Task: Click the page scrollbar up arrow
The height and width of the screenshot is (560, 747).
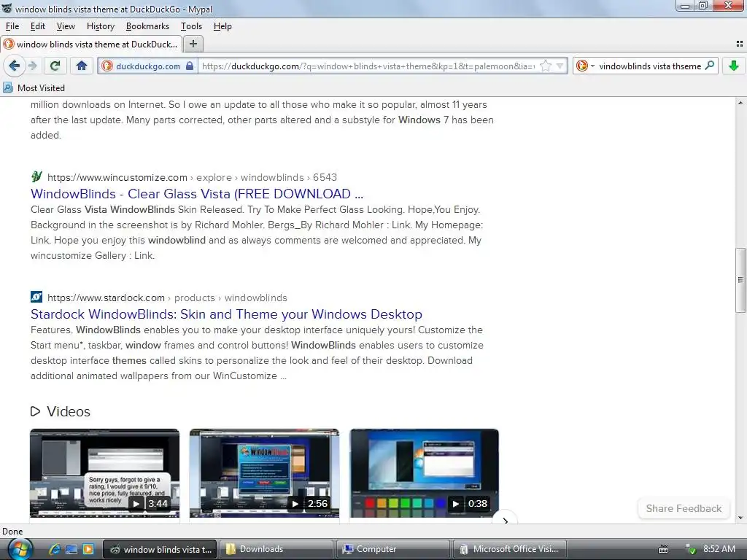Action: (740, 103)
